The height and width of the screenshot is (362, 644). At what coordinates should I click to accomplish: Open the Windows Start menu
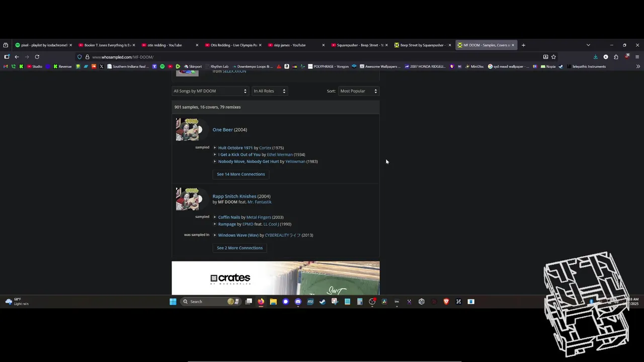[x=173, y=302]
